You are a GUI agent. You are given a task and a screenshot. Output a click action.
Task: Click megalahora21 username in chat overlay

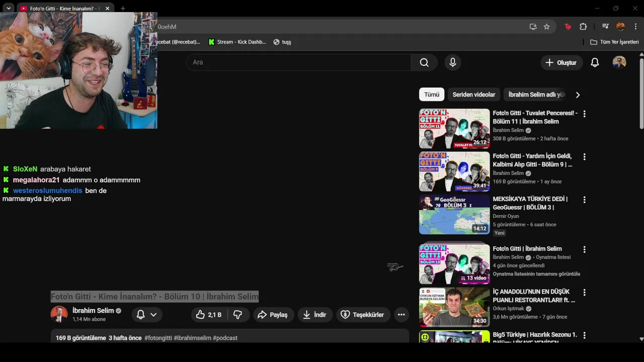pos(36,180)
